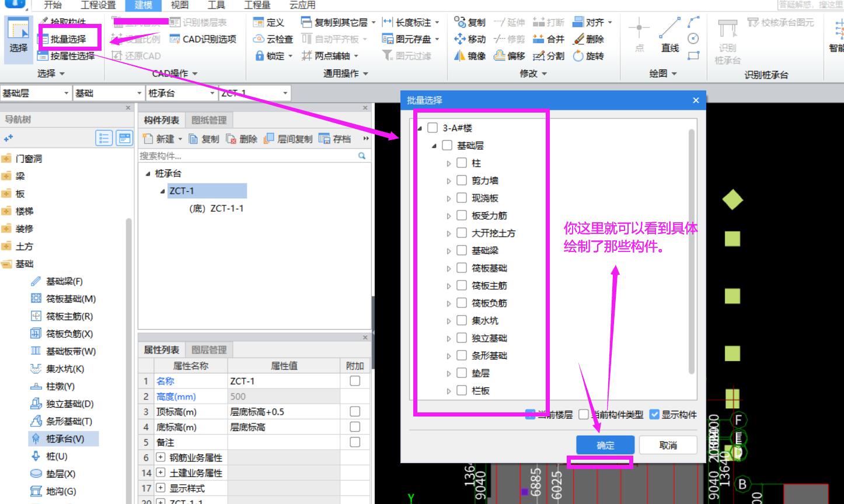Screen dimensions: 844x504
Task: Expand the 独立基础 tree node in dialog
Action: (448, 338)
